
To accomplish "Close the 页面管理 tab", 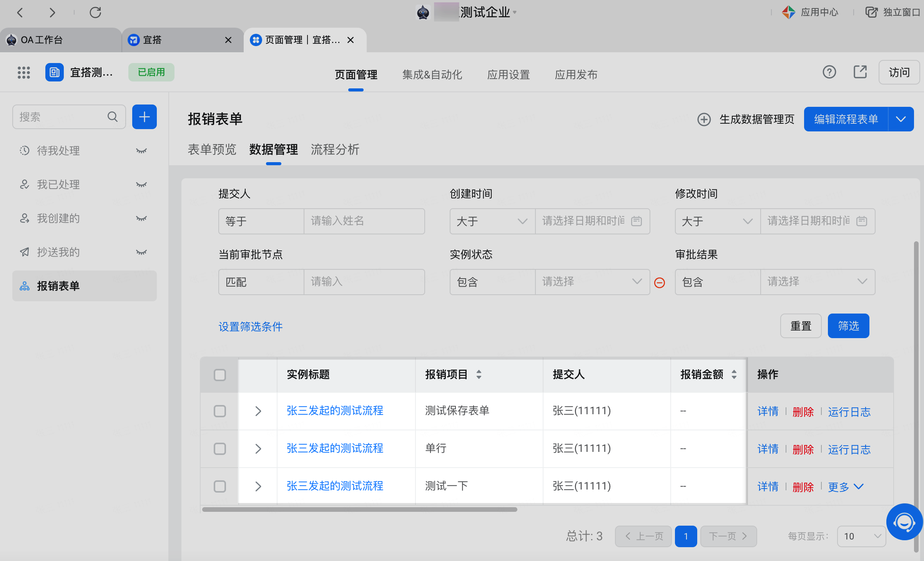I will pyautogui.click(x=351, y=40).
